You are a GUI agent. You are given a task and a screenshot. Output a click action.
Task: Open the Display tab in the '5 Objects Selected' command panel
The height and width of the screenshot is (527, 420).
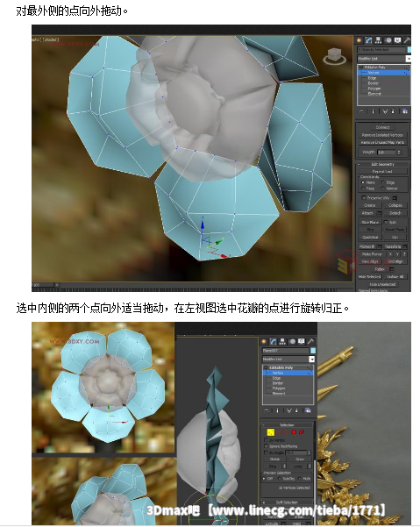[x=398, y=40]
